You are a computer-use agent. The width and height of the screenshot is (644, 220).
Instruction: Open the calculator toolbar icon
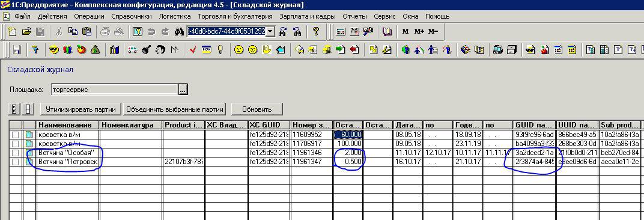(x=341, y=32)
